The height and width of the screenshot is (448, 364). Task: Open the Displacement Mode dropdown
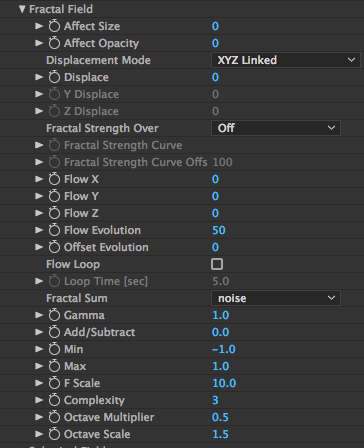pos(286,60)
